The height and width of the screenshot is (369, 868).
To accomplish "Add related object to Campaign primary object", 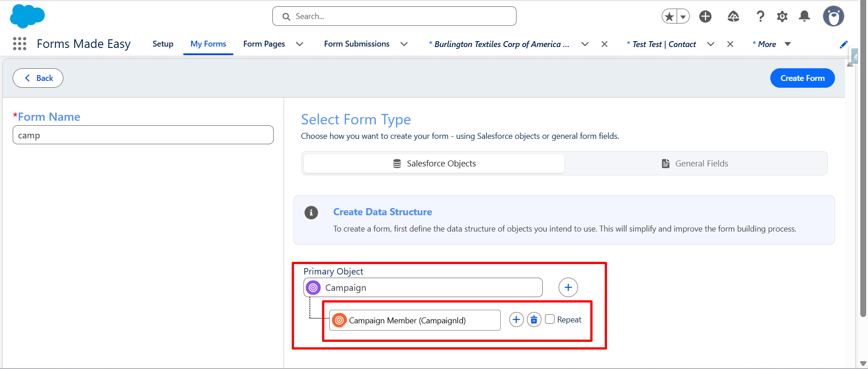I will 568,287.
